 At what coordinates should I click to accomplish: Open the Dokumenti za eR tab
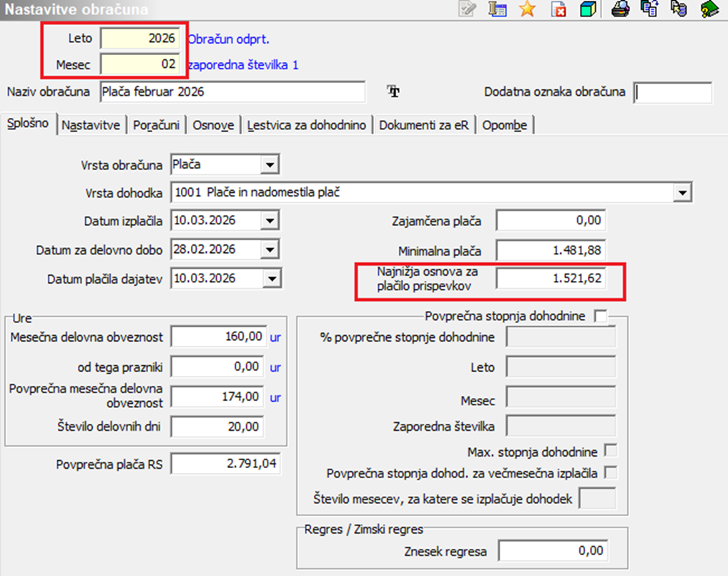coord(424,125)
